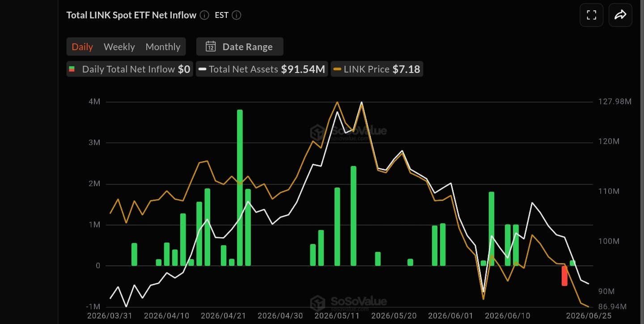Click the 120M right axis label
The image size is (644, 324).
point(609,141)
